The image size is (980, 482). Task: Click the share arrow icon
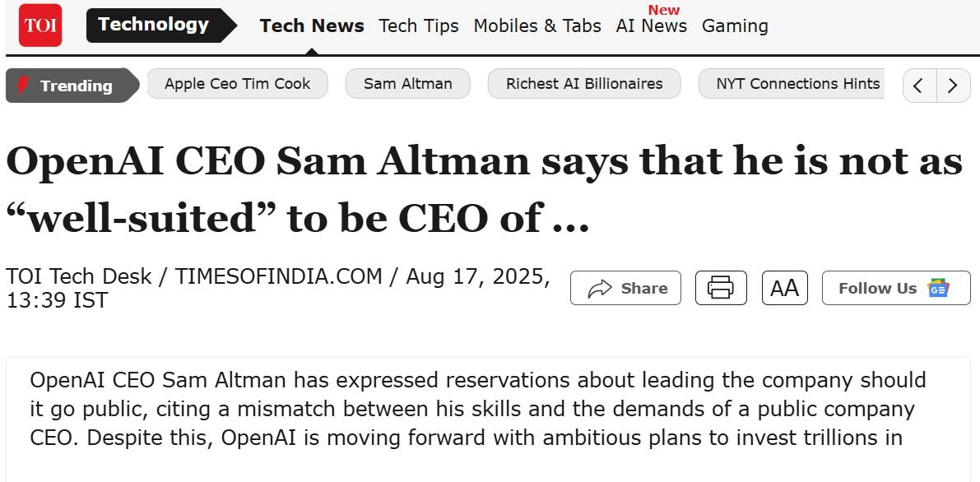point(600,289)
